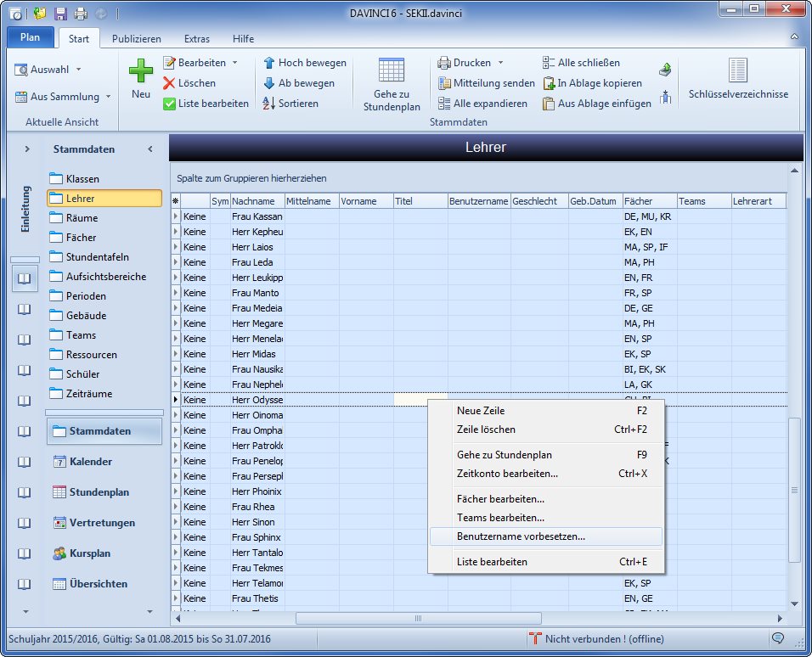Click Ab bewegen down arrow
Image resolution: width=812 pixels, height=657 pixels.
point(269,83)
